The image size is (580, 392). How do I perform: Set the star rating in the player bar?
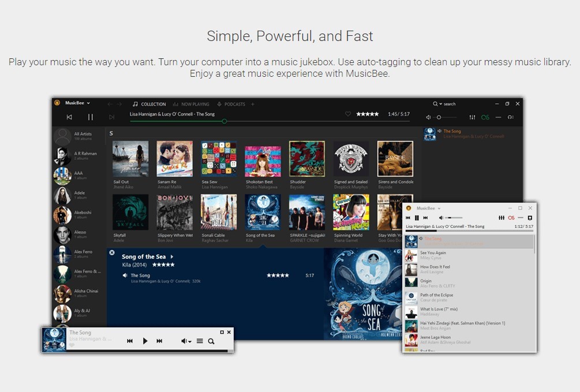pos(367,114)
